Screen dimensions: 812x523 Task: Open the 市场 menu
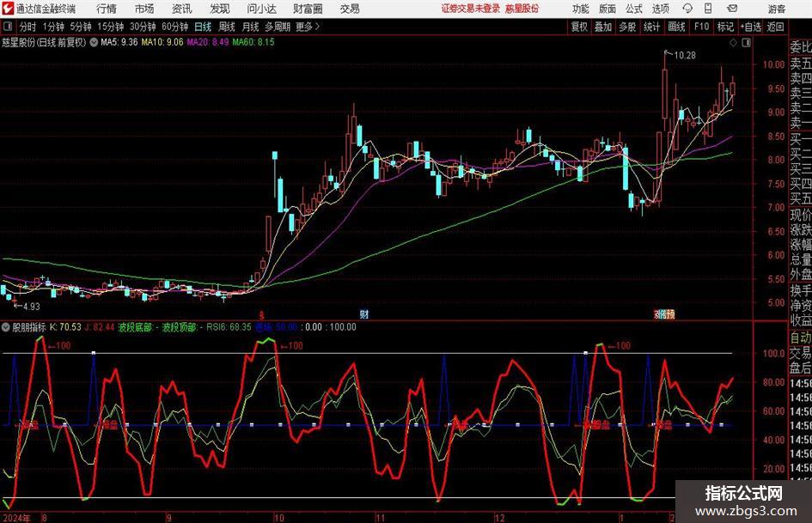coord(144,9)
